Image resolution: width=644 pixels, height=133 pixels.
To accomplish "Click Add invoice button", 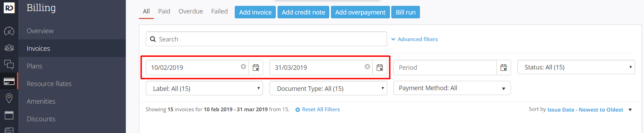I will coord(255,12).
